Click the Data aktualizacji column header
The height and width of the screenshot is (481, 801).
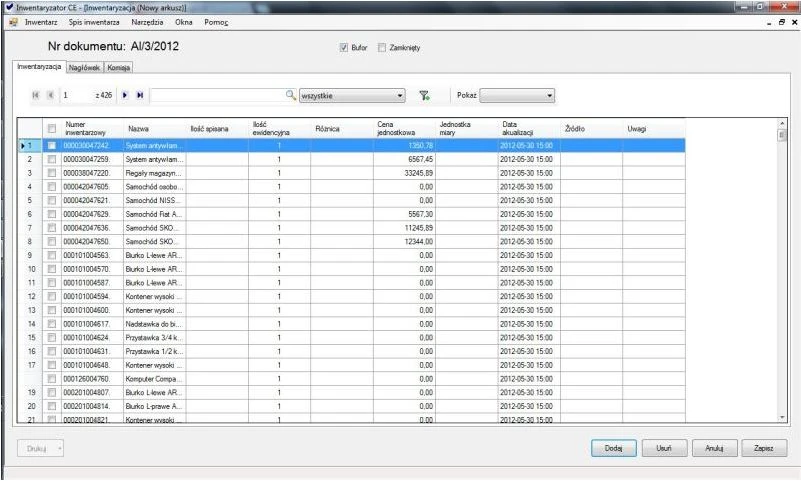(529, 128)
